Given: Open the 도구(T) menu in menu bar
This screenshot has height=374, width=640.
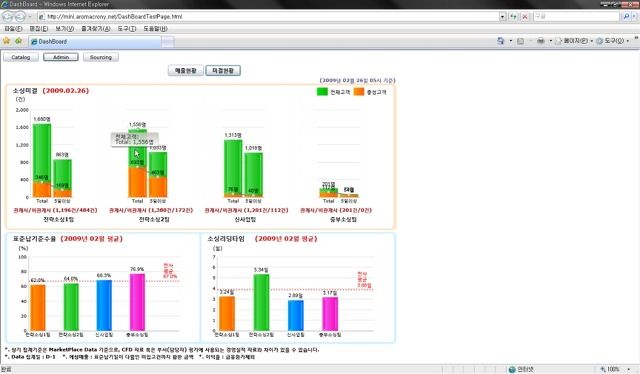Looking at the screenshot, I should pos(127,29).
